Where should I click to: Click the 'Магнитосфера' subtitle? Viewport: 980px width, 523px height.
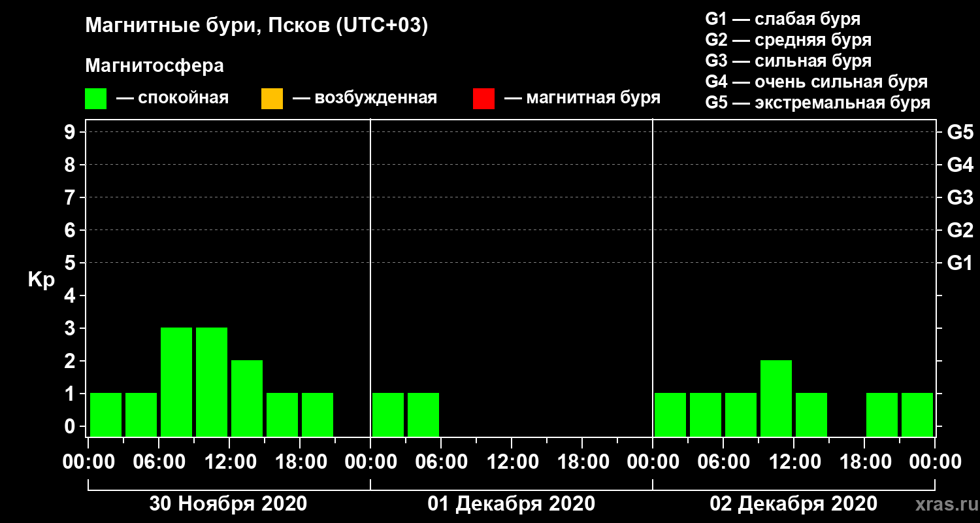click(154, 66)
